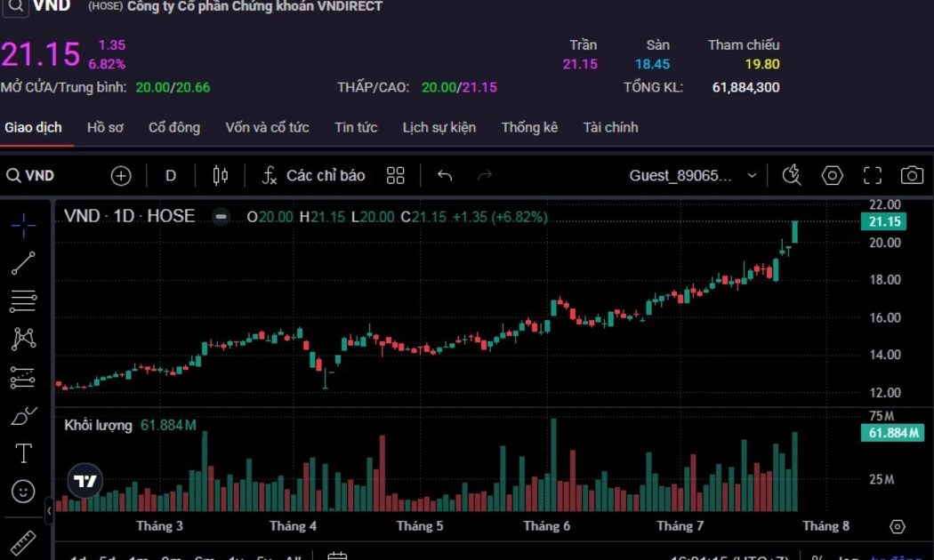Click the undo arrow button
The image size is (934, 560).
coord(445,176)
